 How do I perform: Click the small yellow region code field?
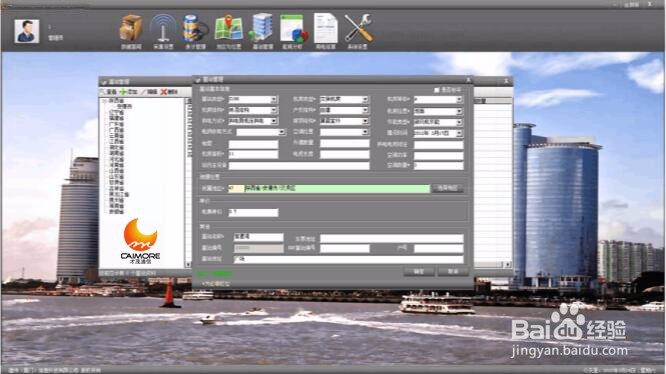point(236,188)
